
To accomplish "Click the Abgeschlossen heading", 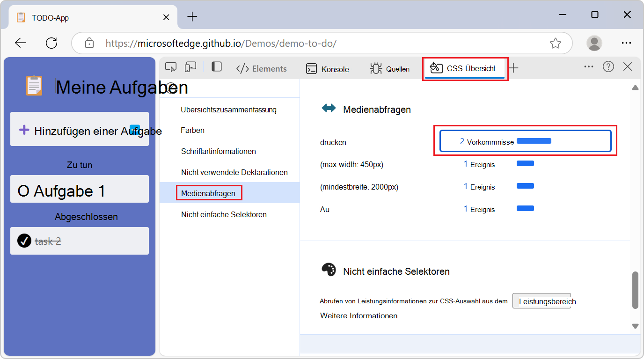I will pyautogui.click(x=86, y=217).
